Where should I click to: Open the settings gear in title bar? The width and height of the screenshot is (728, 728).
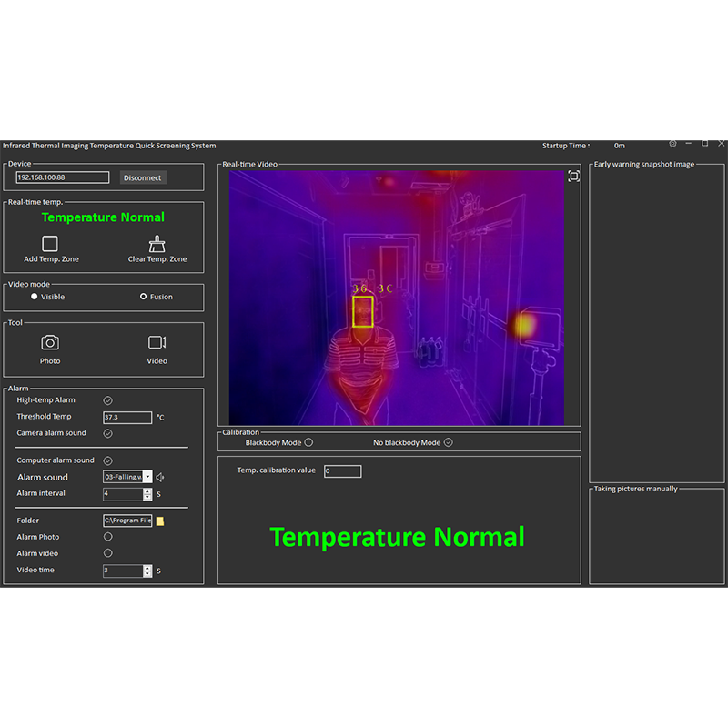point(672,144)
